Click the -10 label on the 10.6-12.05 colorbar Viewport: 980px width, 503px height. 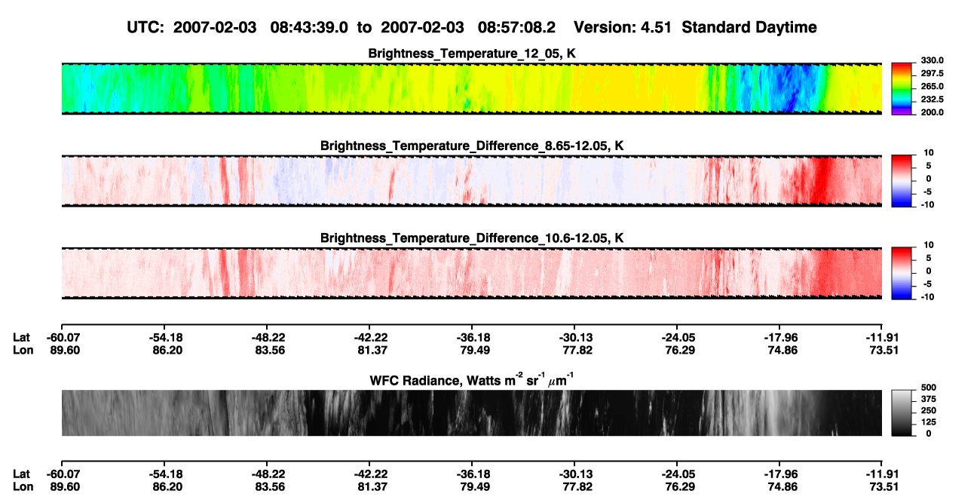[928, 296]
